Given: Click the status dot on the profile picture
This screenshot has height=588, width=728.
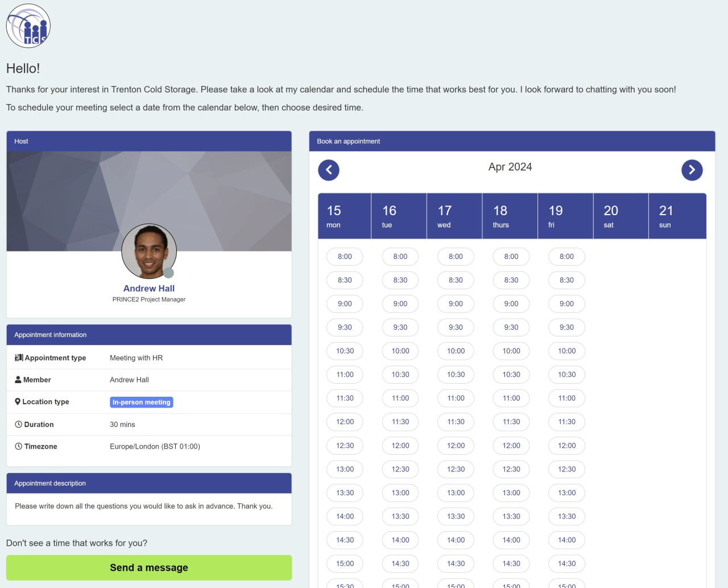Looking at the screenshot, I should click(x=169, y=272).
